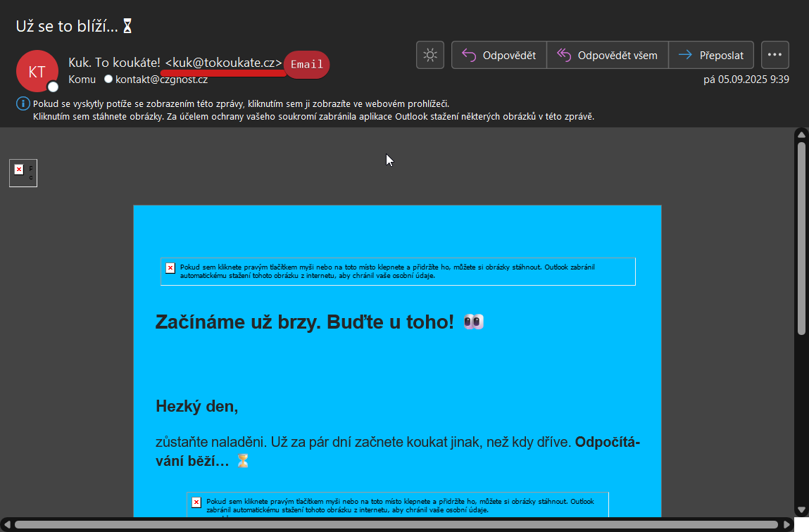Open the more actions ellipsis menu
Viewport: 809px width, 532px height.
(774, 55)
